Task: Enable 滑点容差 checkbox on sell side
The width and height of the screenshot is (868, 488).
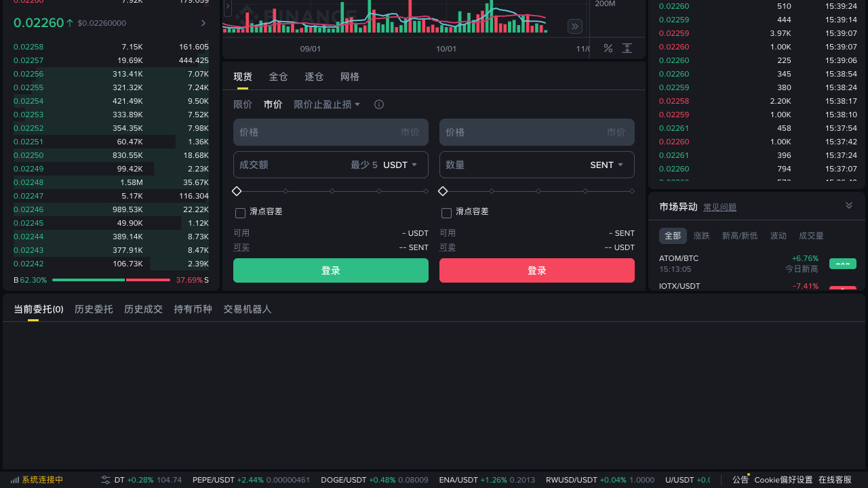Action: pyautogui.click(x=446, y=213)
